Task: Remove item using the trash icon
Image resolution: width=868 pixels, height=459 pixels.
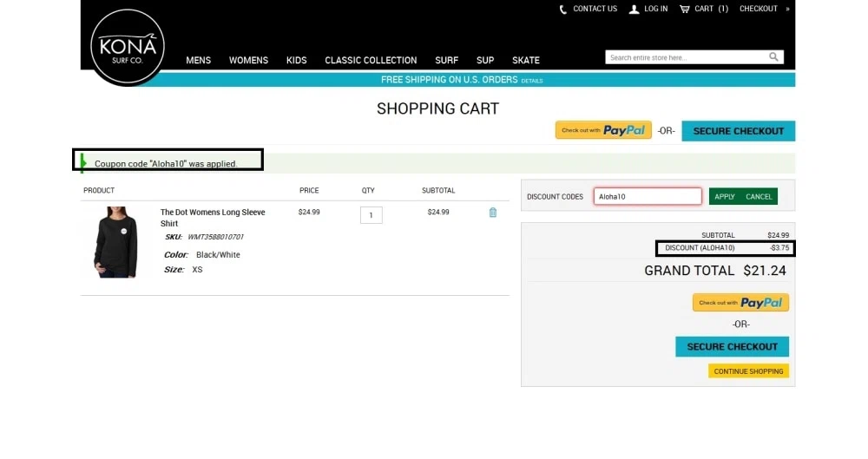Action: click(493, 213)
